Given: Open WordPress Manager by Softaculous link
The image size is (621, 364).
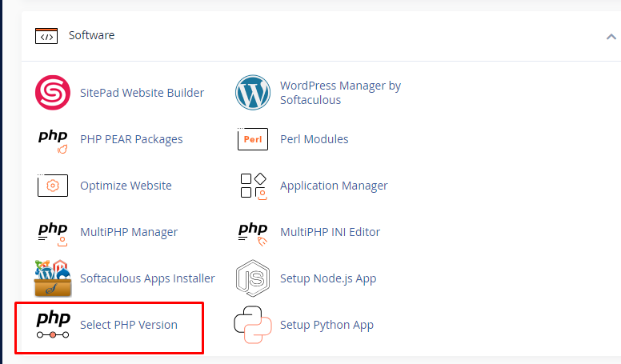Looking at the screenshot, I should (340, 93).
